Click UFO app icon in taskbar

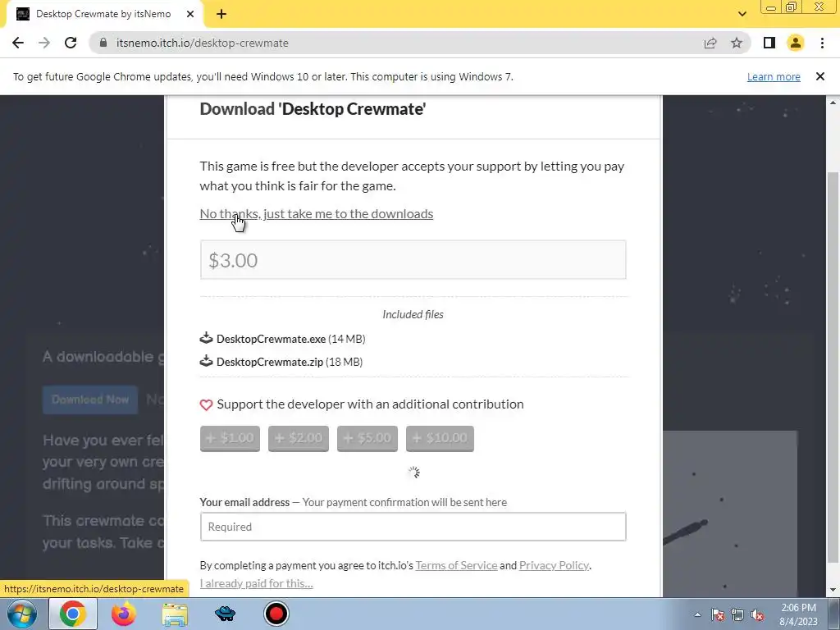point(225,614)
